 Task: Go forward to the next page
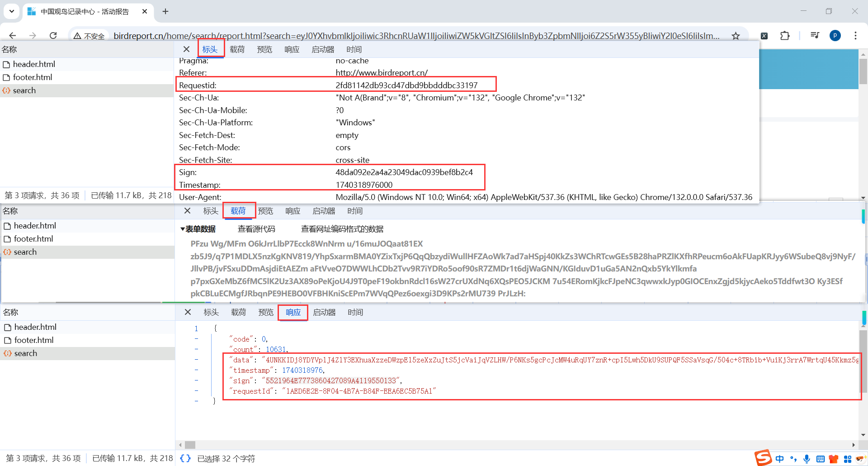point(33,35)
